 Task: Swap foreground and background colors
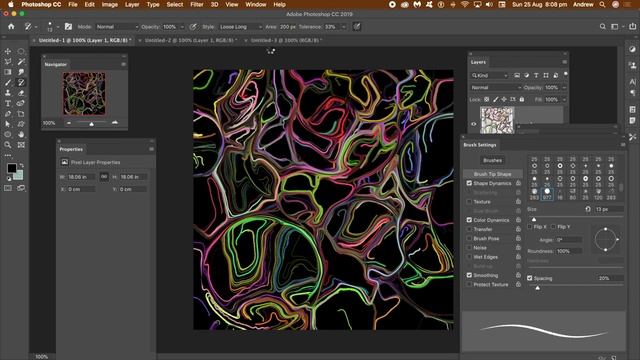point(22,165)
